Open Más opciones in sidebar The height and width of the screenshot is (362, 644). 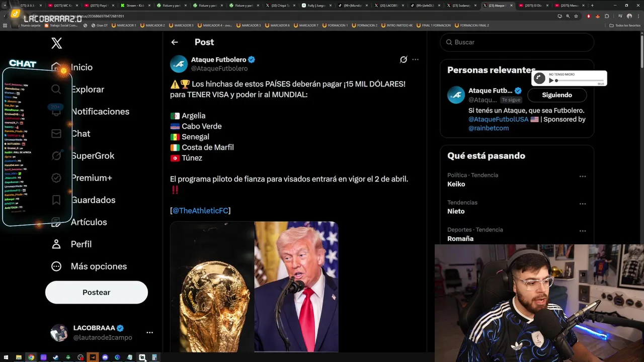tap(89, 266)
